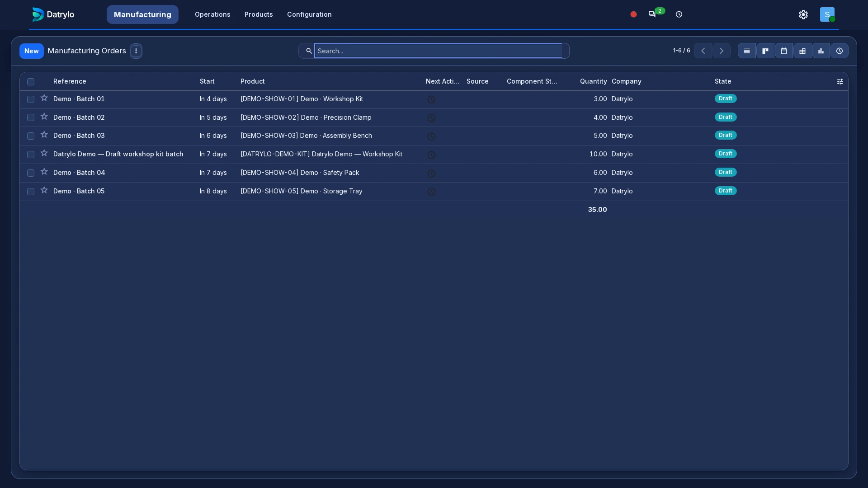Viewport: 868px width, 488px height.
Task: Check the Demo · Batch 01 row checkbox
Action: tap(31, 99)
